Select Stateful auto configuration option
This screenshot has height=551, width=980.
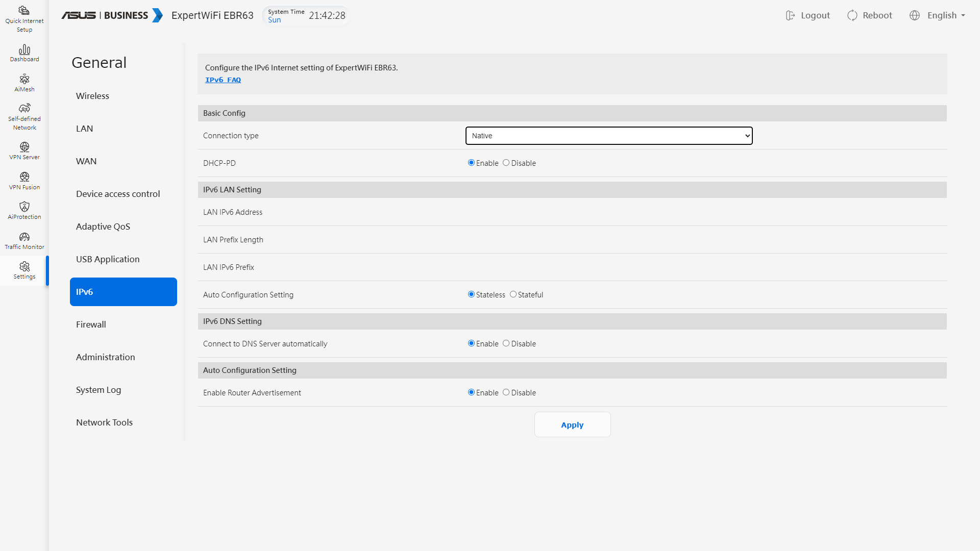click(513, 294)
